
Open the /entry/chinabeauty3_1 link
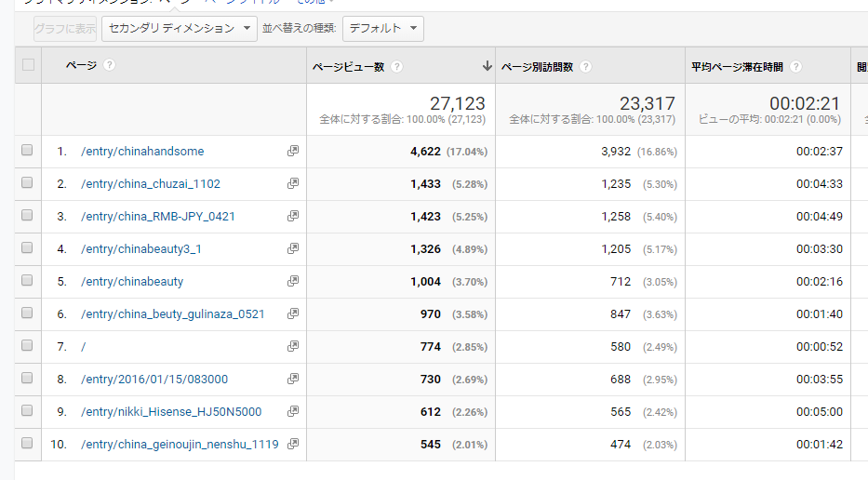(141, 249)
